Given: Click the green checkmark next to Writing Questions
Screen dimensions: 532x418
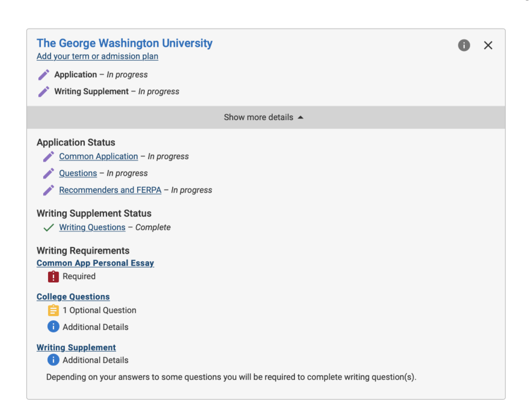Looking at the screenshot, I should (48, 227).
